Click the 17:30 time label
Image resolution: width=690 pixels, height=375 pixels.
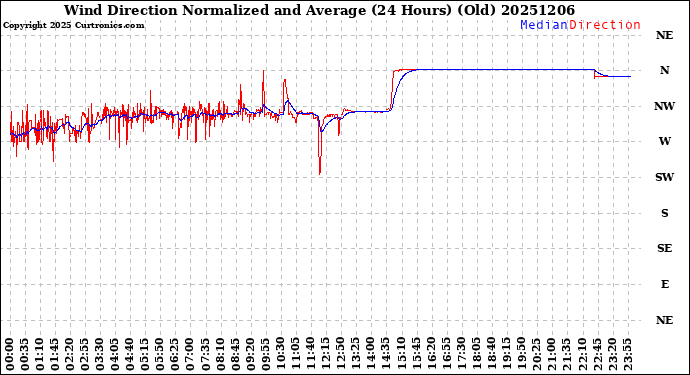click(462, 354)
